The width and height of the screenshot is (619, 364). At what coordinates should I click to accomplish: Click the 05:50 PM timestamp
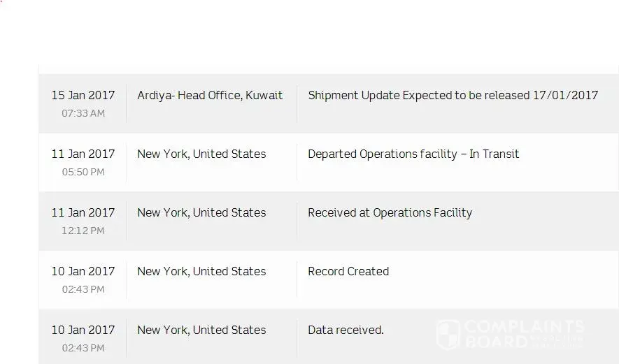pyautogui.click(x=83, y=172)
